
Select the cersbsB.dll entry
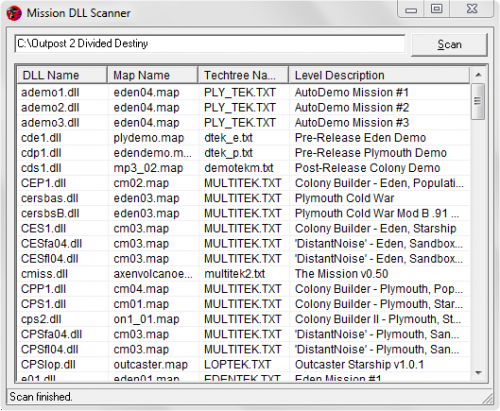[x=50, y=213]
